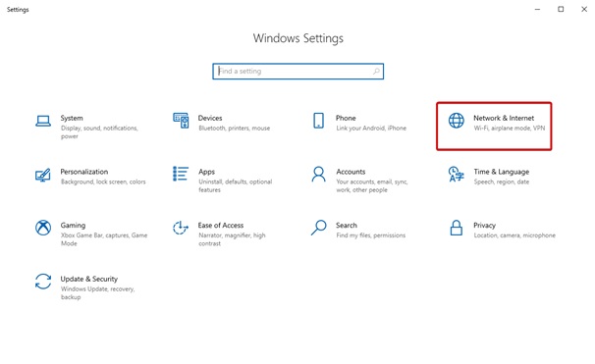The height and width of the screenshot is (364, 595).
Task: Minimize the Settings window
Action: (x=537, y=9)
